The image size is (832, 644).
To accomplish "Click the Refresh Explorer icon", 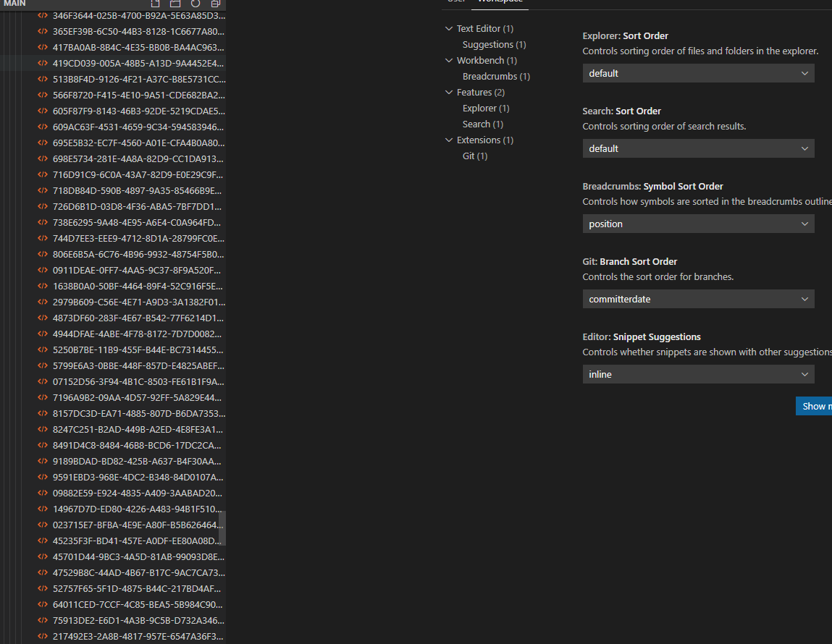I will [194, 4].
